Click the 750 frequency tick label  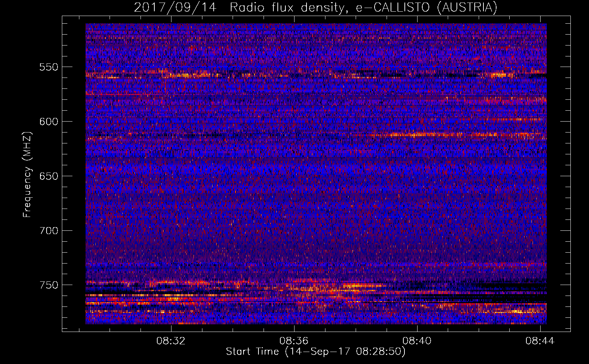pyautogui.click(x=48, y=285)
